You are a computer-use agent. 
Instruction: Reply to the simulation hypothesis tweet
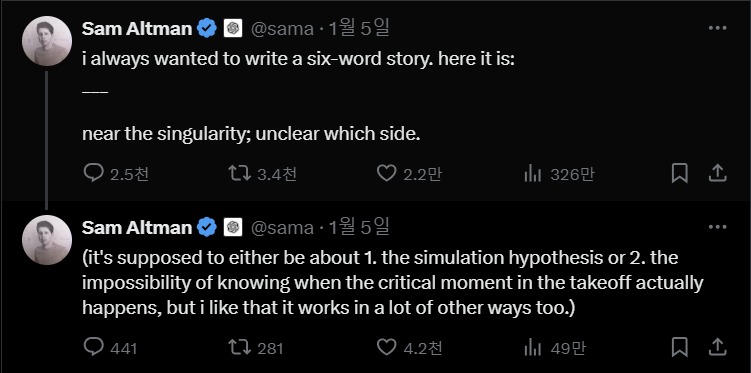pyautogui.click(x=110, y=347)
